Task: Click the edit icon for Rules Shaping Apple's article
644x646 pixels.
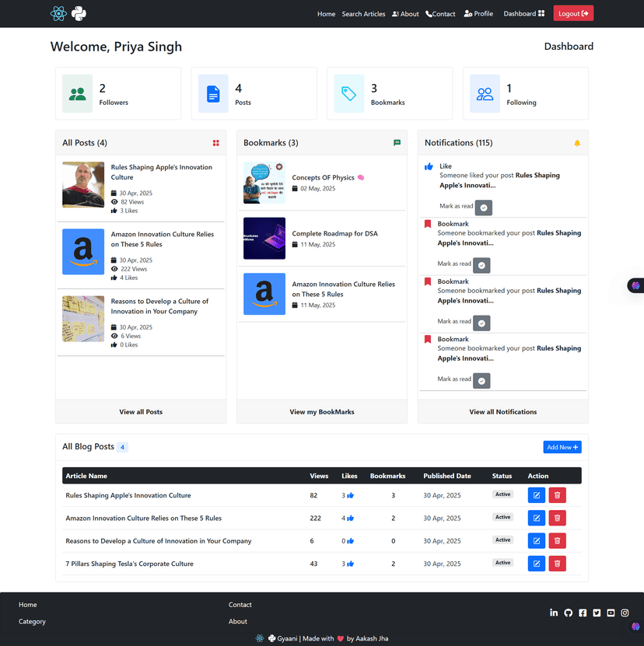Action: tap(536, 494)
